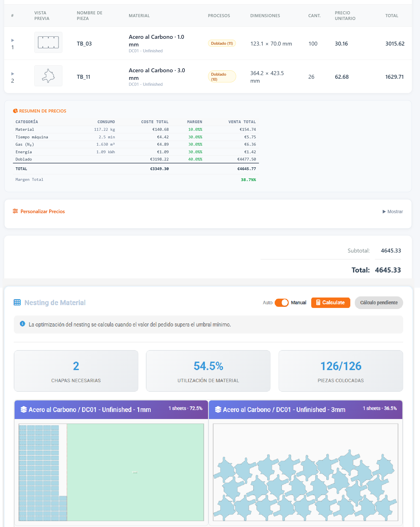This screenshot has height=527, width=420.
Task: Click the Cálculo pendiente status pill
Action: pos(379,303)
